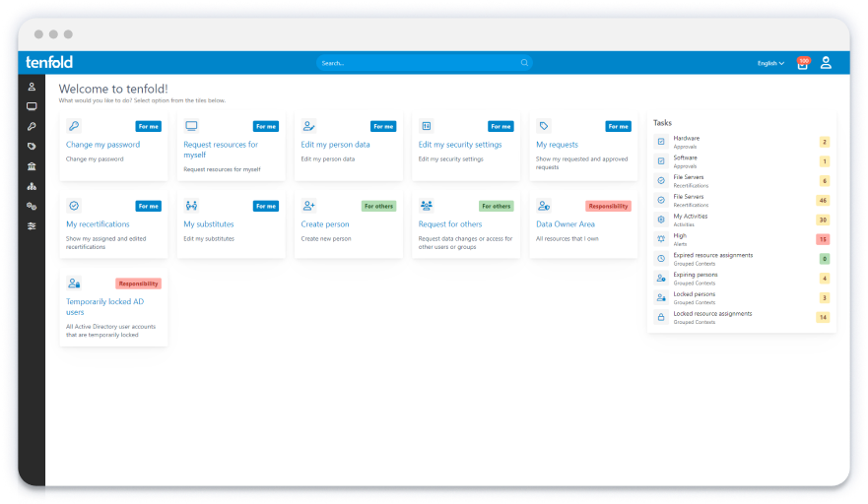This screenshot has height=504, width=868.
Task: Click the search magnifier icon
Action: (524, 63)
